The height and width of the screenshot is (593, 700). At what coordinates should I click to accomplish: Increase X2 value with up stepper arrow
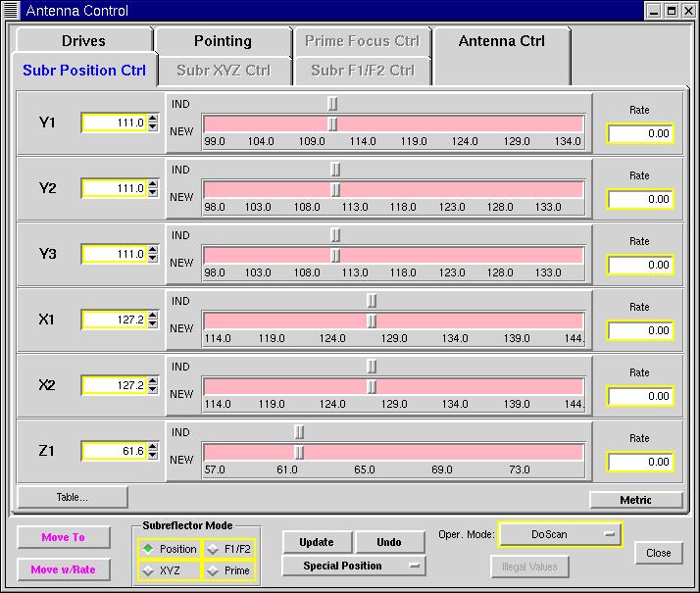(x=153, y=380)
